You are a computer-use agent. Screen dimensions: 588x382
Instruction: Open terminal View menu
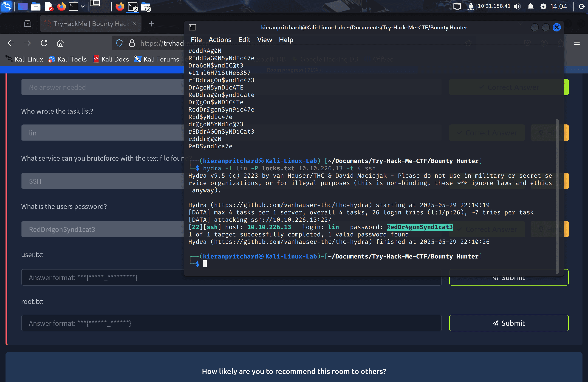(265, 40)
